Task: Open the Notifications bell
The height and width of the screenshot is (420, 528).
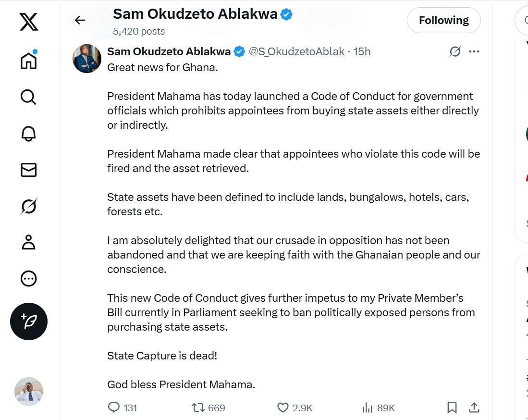Action: (29, 134)
